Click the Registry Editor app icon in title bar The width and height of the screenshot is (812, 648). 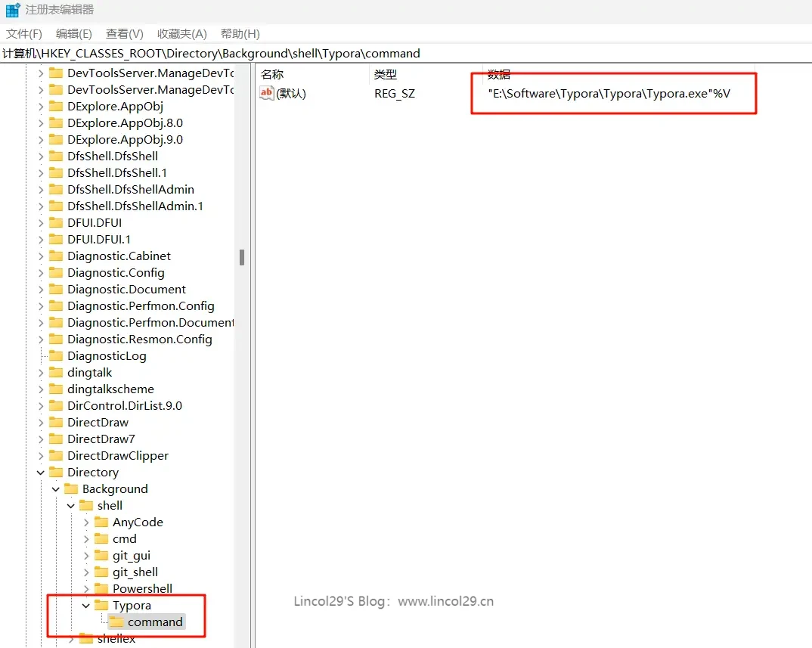point(13,11)
